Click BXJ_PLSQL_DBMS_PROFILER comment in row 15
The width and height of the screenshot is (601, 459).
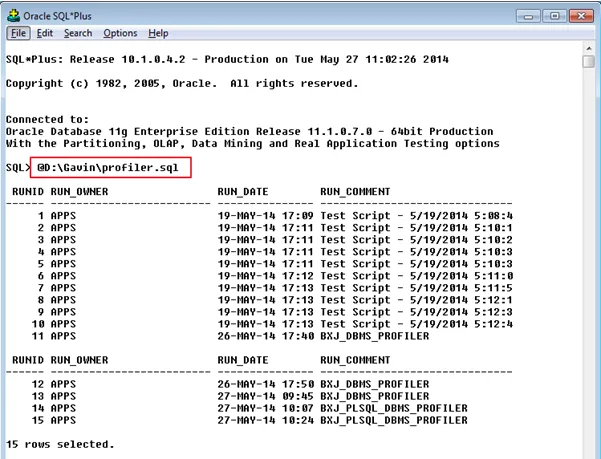394,420
